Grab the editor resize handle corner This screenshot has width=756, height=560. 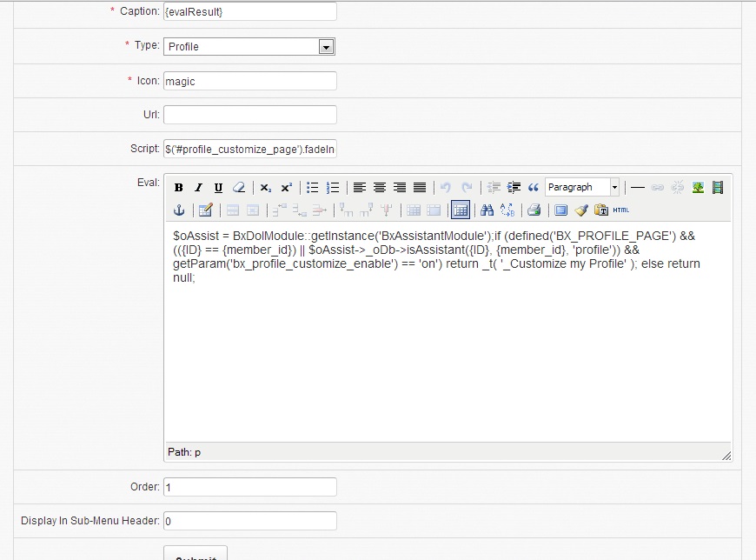[x=726, y=455]
